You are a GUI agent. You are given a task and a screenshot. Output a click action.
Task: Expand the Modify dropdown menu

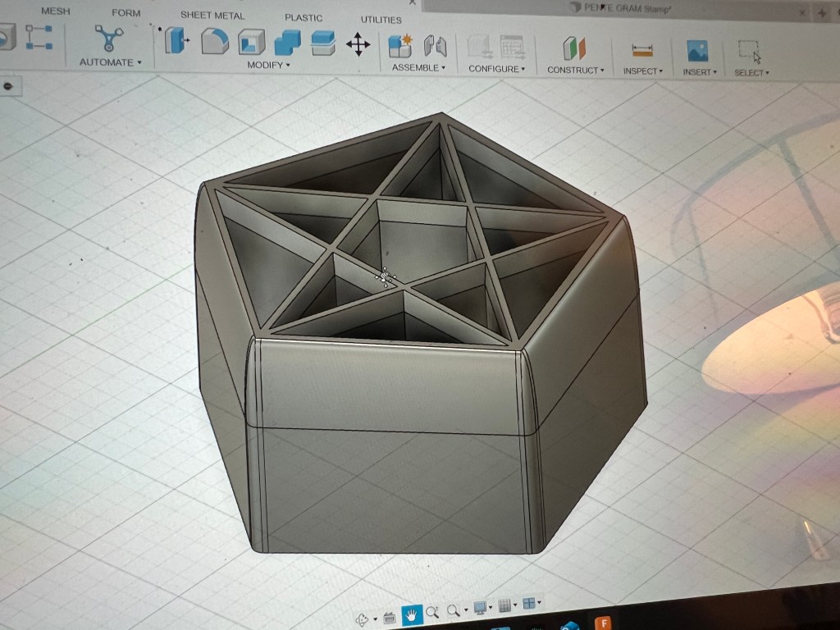click(x=269, y=65)
